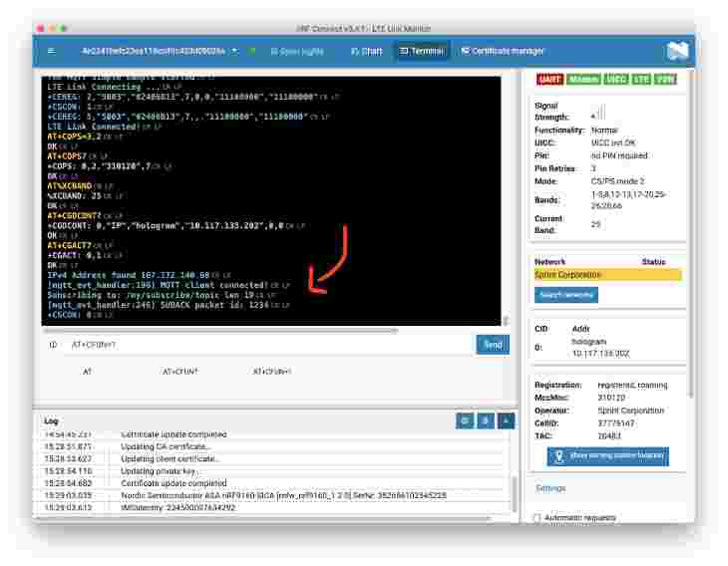Open the hamburger main menu
728x566 pixels.
tap(52, 51)
